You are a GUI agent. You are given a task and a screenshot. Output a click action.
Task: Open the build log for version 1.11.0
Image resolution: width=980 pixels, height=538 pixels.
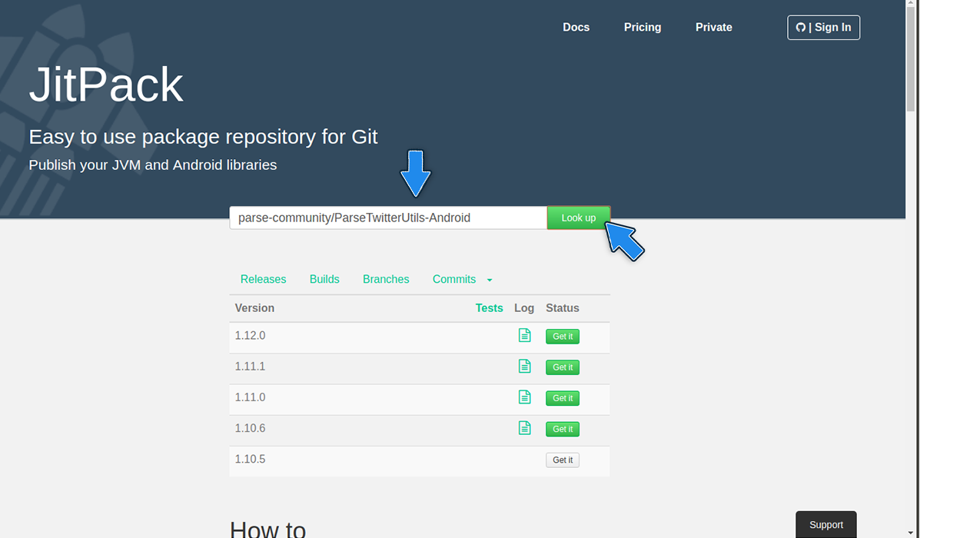tap(524, 397)
